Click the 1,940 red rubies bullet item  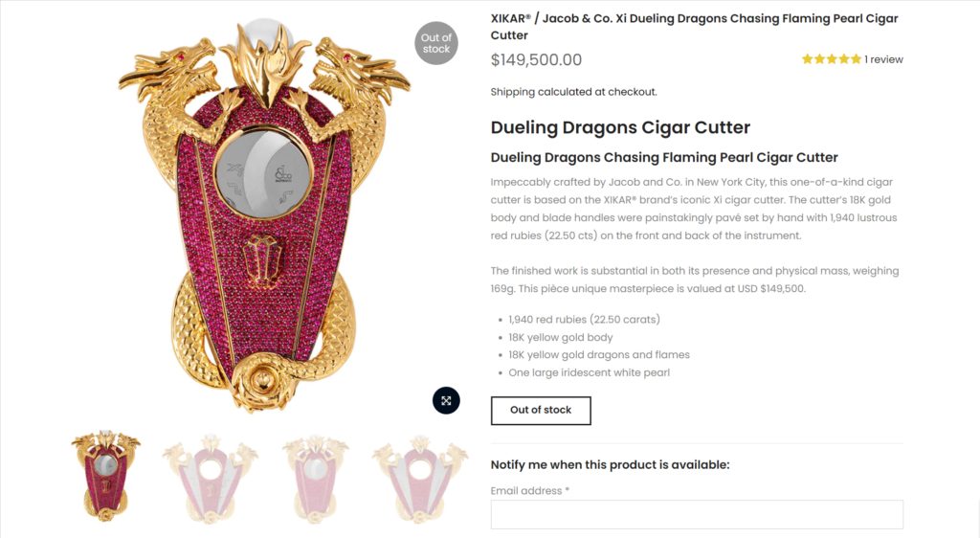[x=584, y=320]
